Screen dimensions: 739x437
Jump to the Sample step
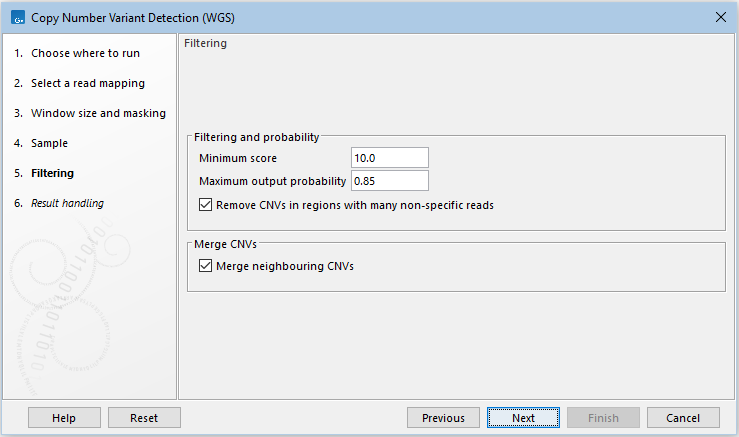(49, 143)
